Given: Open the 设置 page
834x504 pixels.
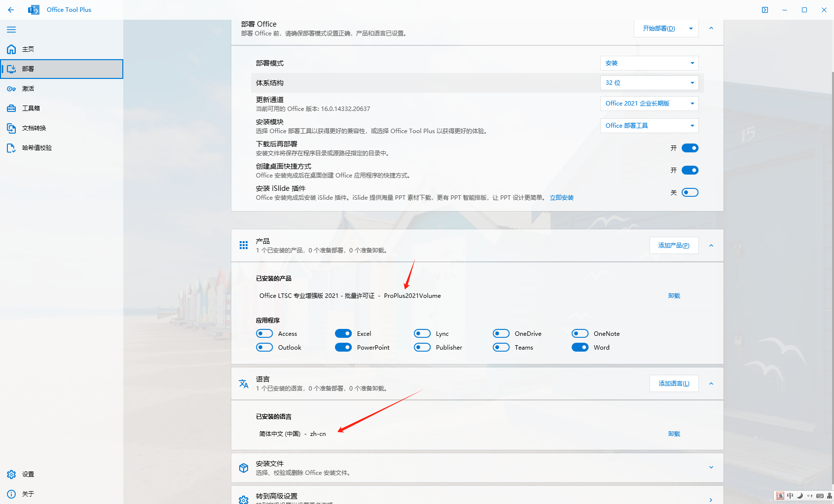Looking at the screenshot, I should [62, 474].
